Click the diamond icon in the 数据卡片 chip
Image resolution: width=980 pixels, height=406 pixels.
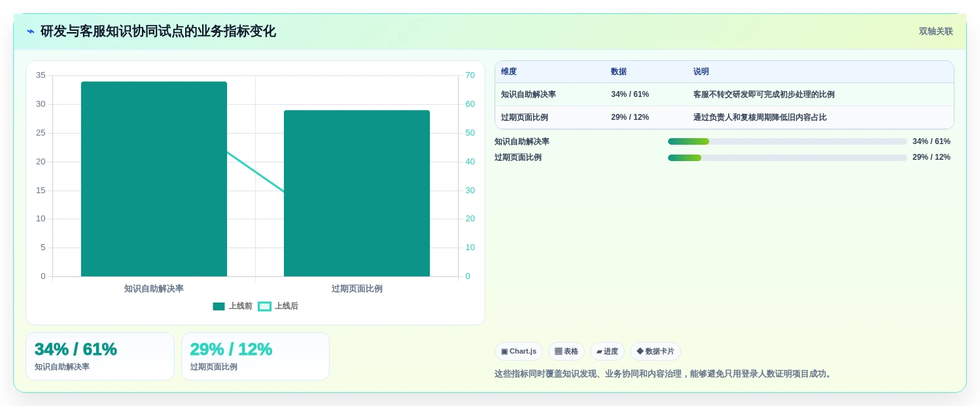(x=640, y=352)
